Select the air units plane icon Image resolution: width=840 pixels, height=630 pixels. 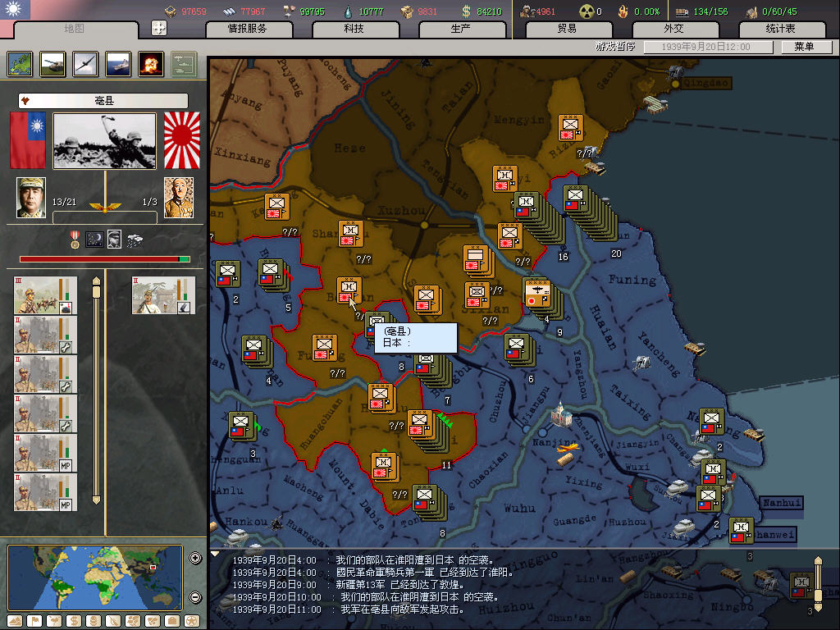tap(86, 64)
